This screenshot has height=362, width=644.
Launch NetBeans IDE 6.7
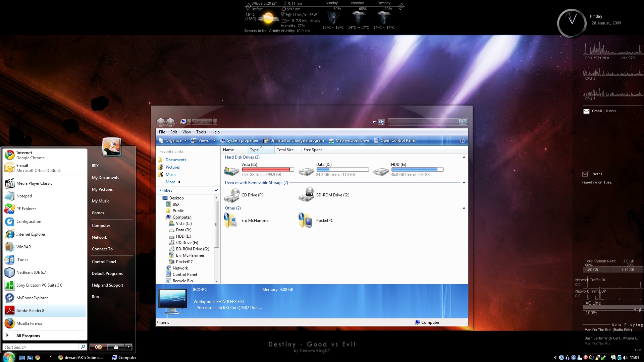point(45,273)
